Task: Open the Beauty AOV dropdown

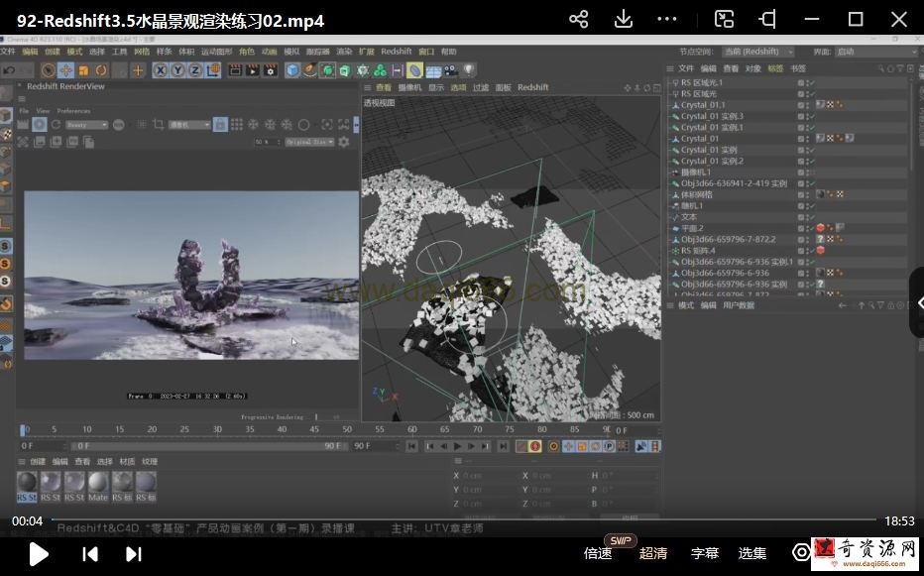Action: [86, 125]
